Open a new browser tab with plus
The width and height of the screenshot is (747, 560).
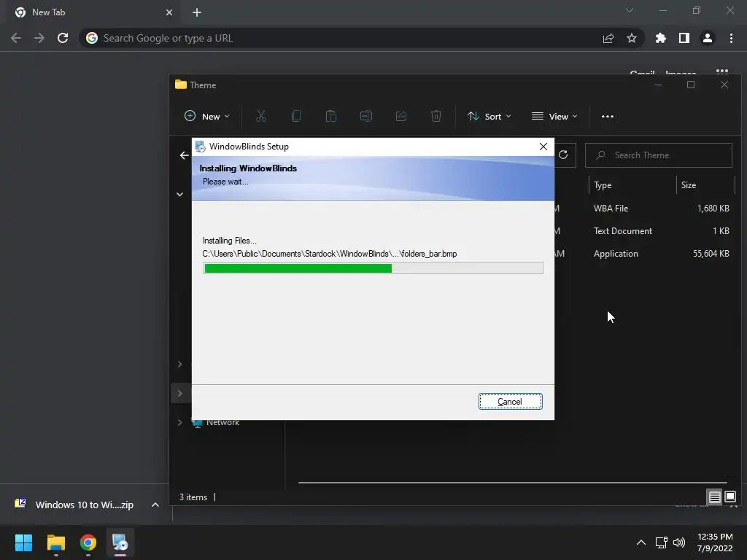197,12
